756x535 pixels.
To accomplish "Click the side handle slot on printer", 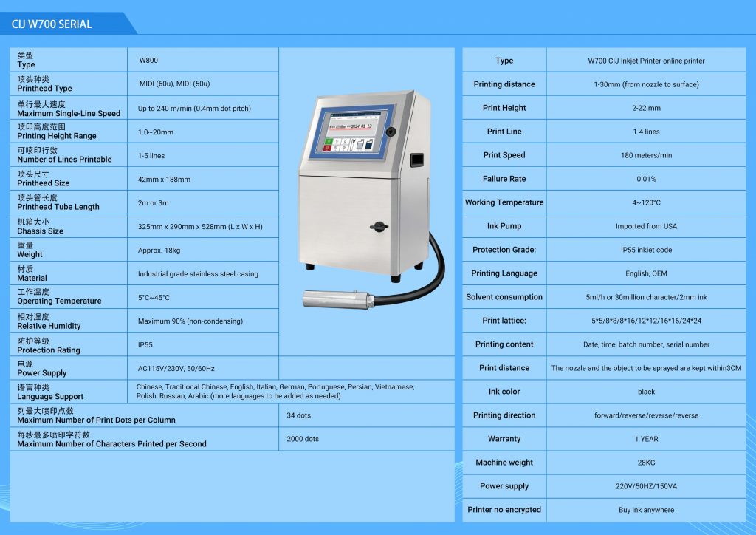I will pos(417,159).
